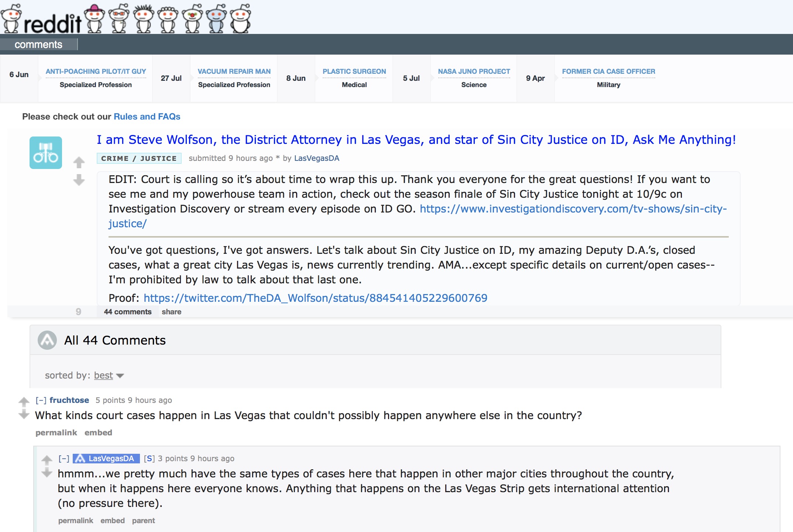The height and width of the screenshot is (532, 793).
Task: Click permalink on fruchtose's comment
Action: click(56, 433)
